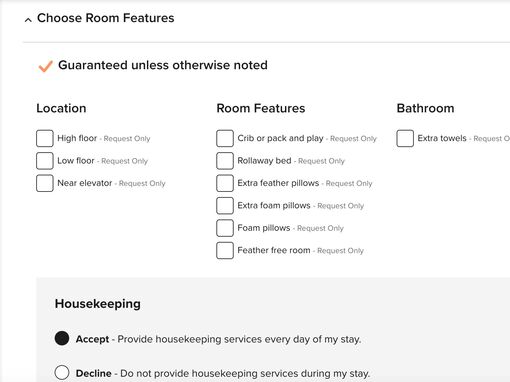The width and height of the screenshot is (510, 382).
Task: Check the High floor option
Action: click(45, 138)
